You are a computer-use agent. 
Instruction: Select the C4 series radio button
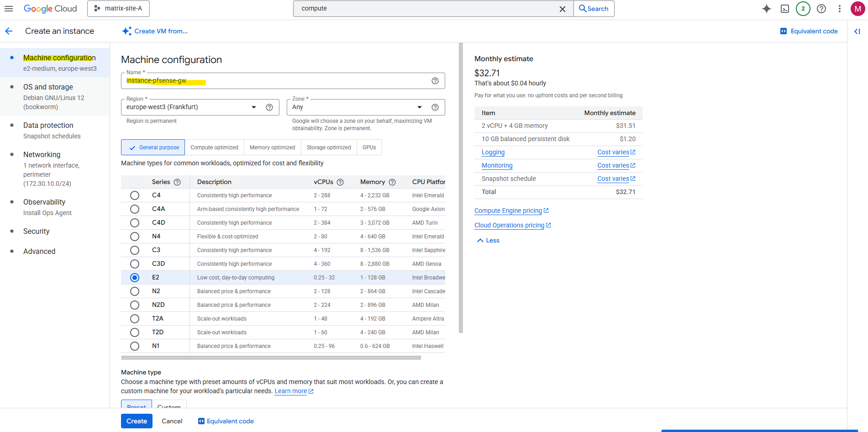tap(135, 195)
